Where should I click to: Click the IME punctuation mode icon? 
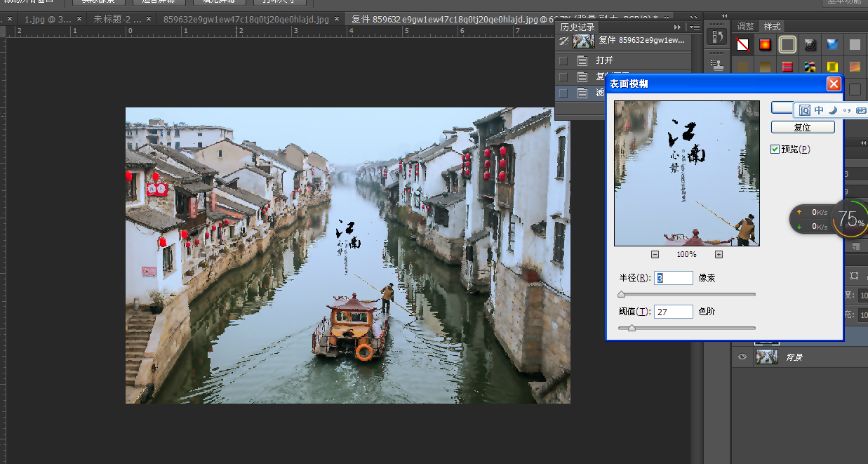(x=847, y=110)
